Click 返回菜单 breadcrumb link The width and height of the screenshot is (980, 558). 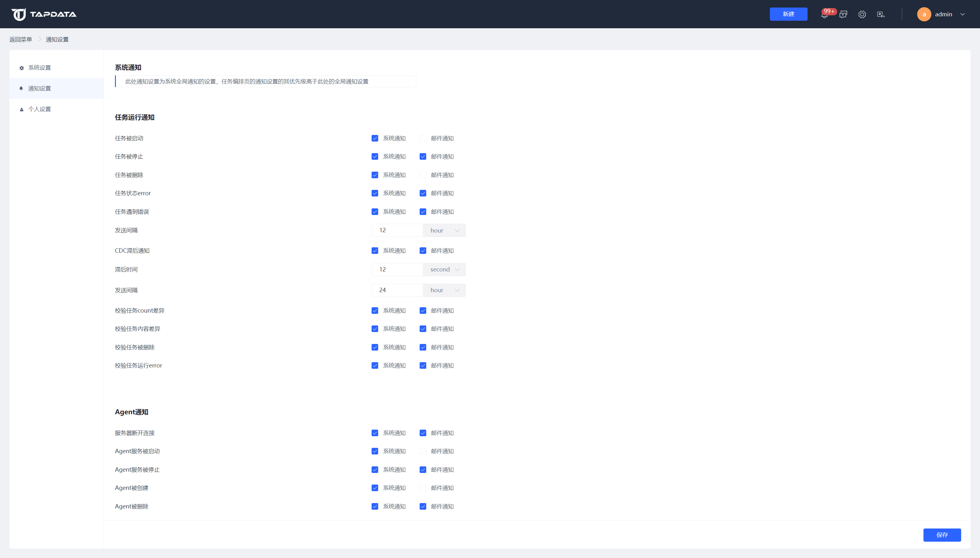coord(21,40)
